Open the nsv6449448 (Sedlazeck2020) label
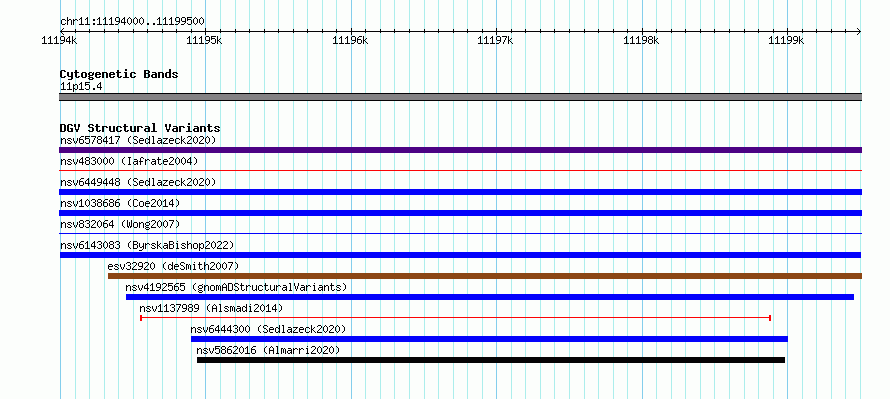890x399 pixels. 138,182
